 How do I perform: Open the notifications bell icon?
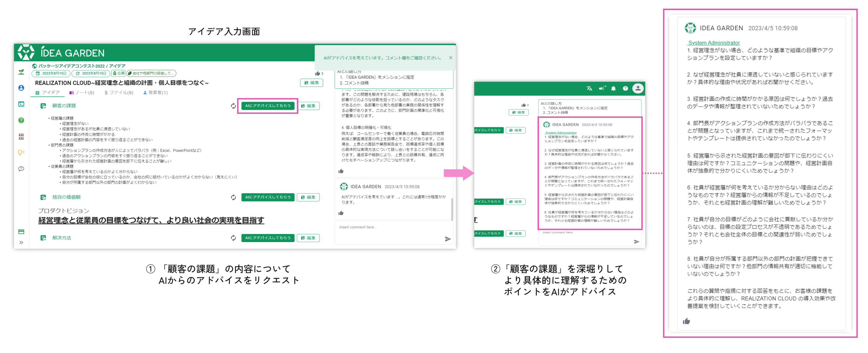613,88
